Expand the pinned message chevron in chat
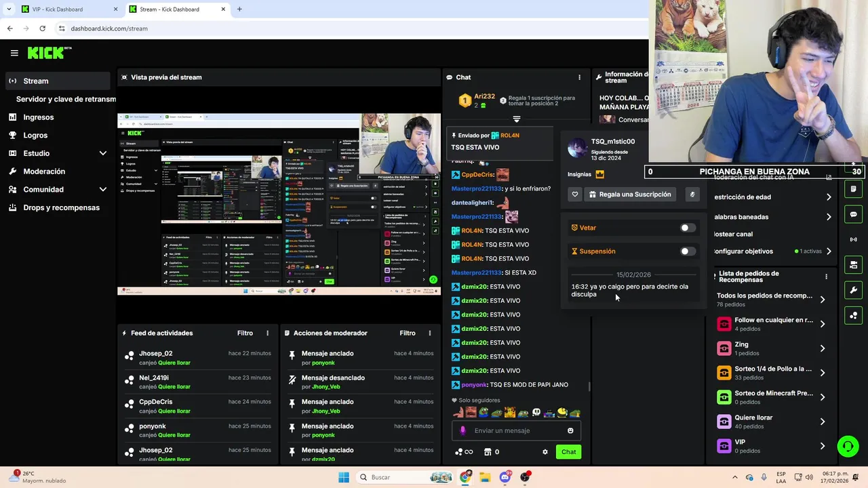This screenshot has width=868, height=488. [x=517, y=119]
